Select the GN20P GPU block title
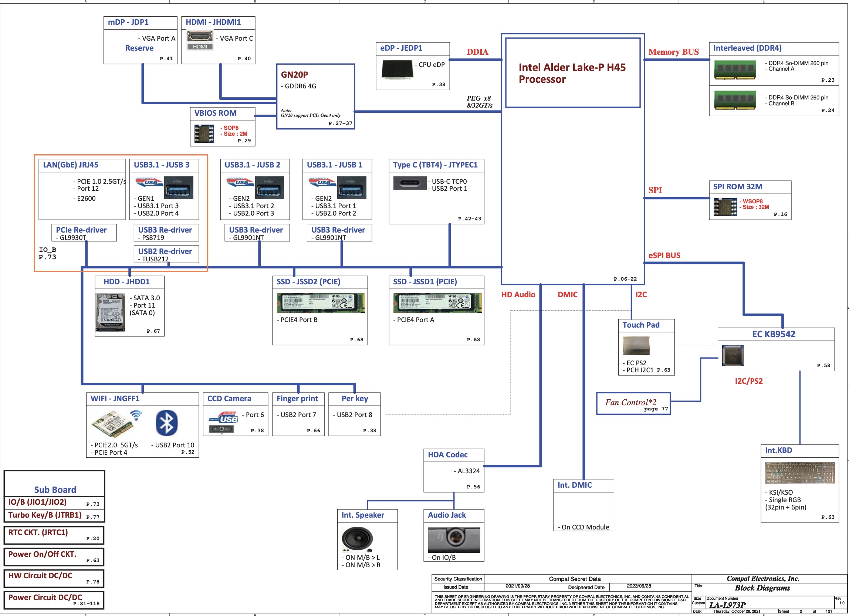This screenshot has width=849, height=616. pos(295,74)
